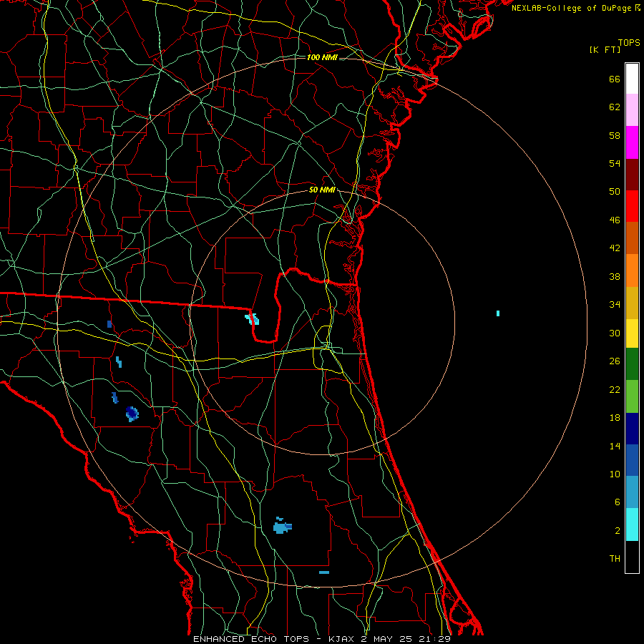
Task: Click the "2" legend value
Action: (618, 531)
